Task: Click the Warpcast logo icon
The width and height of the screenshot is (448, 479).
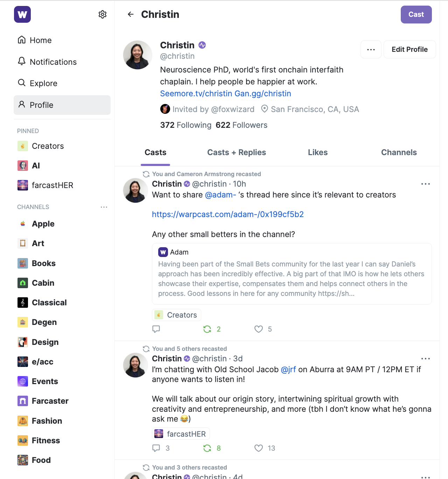Action: pyautogui.click(x=22, y=14)
